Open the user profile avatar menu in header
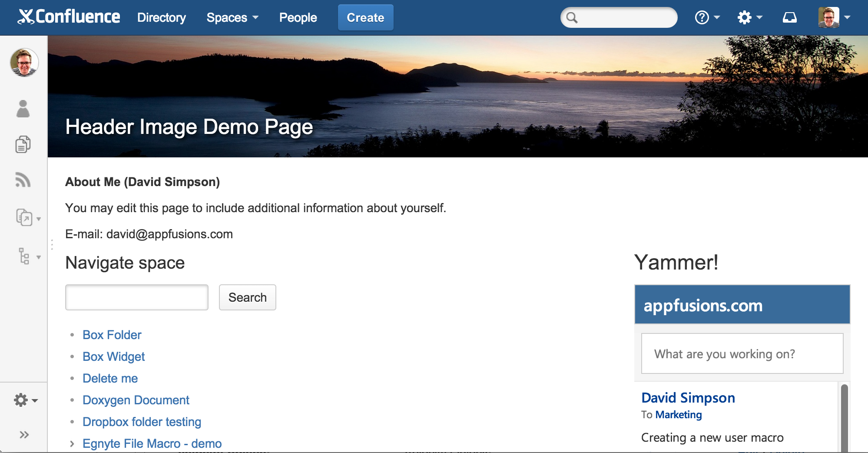868x453 pixels. pyautogui.click(x=834, y=17)
